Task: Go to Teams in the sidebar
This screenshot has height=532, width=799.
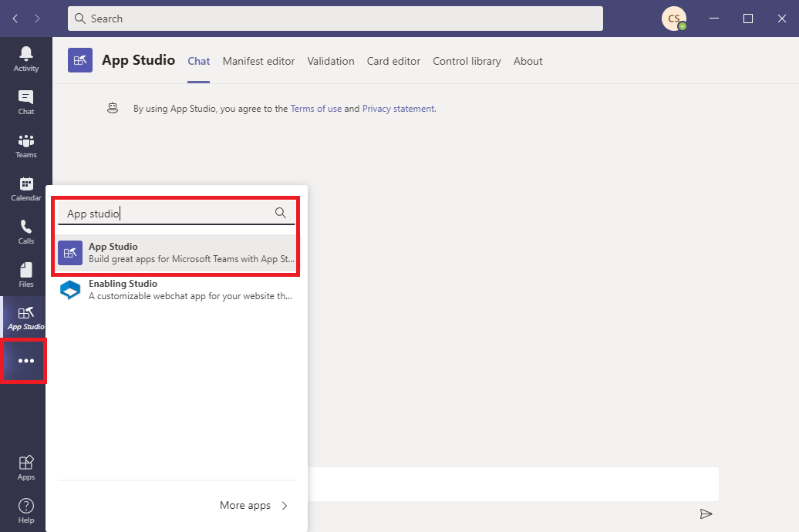Action: coord(26,146)
